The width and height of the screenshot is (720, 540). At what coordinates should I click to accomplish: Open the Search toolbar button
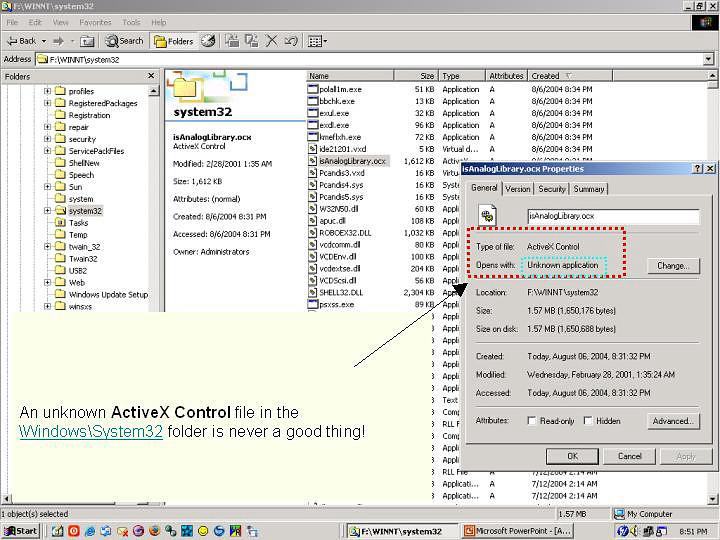click(124, 41)
